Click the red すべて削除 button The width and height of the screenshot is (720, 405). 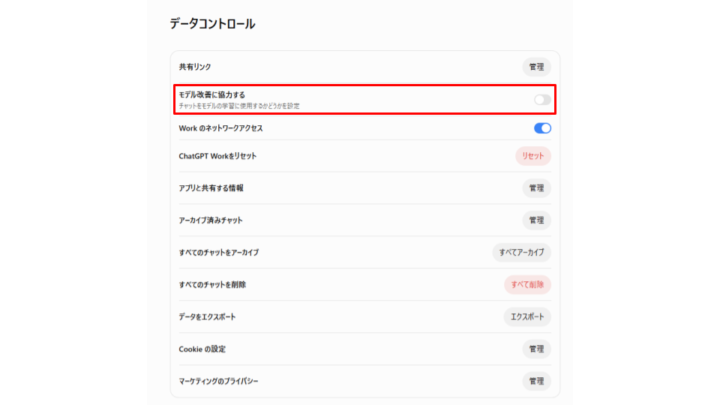pyautogui.click(x=527, y=285)
